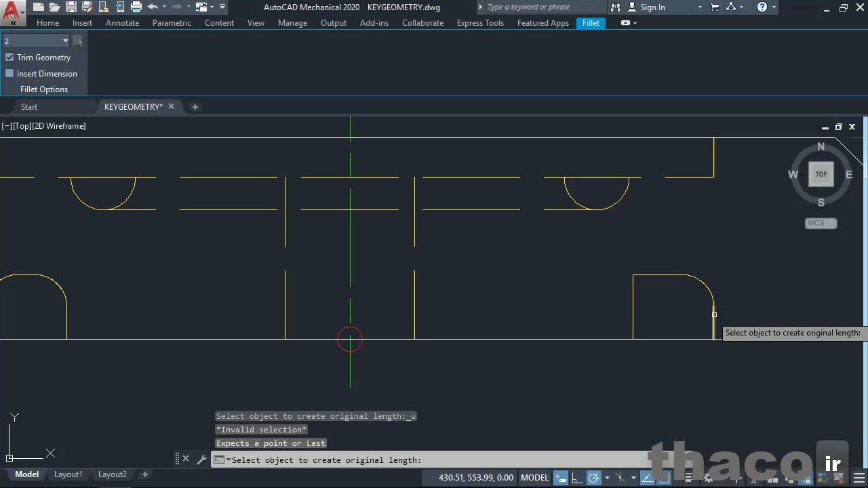
Task: Click the Autodesk A360 triangle icon
Action: [x=731, y=7]
